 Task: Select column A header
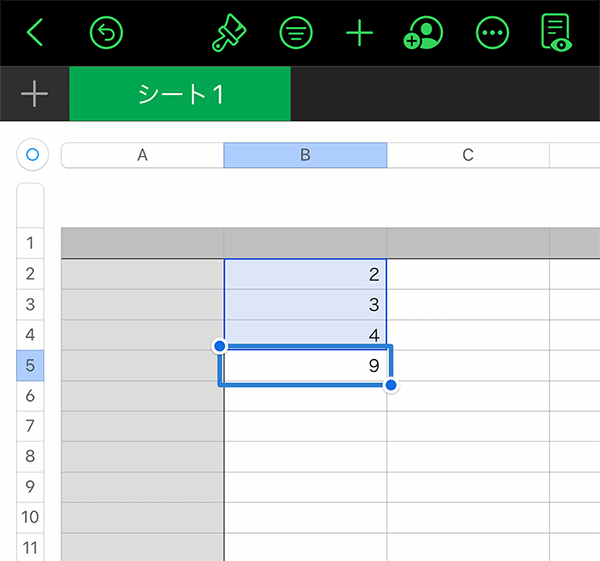142,155
